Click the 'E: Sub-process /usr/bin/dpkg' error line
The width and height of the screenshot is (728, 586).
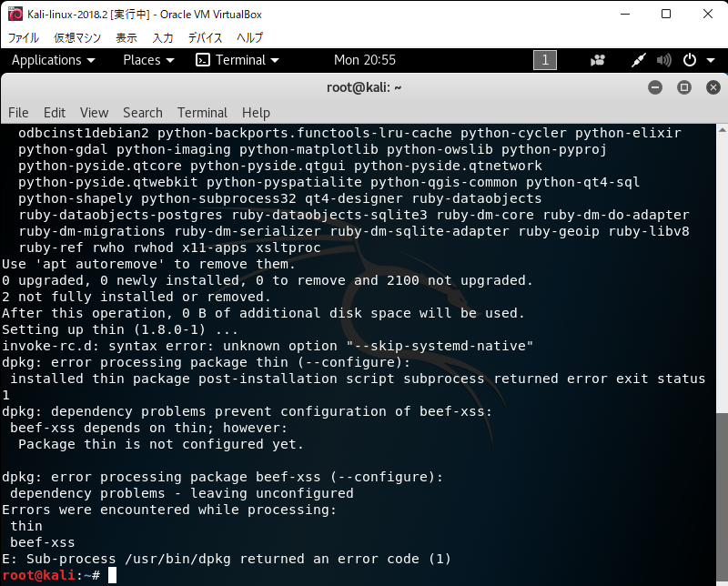pyautogui.click(x=227, y=559)
